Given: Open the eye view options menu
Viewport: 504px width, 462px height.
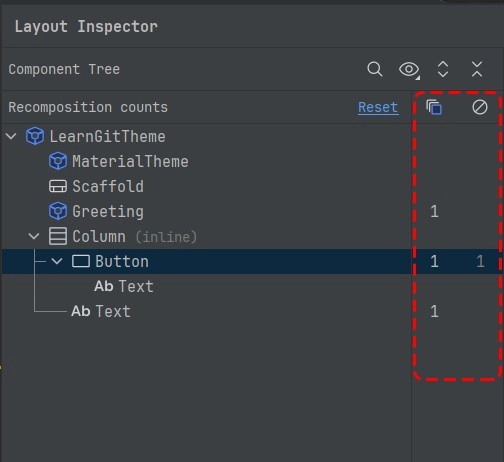Looking at the screenshot, I should click(x=409, y=70).
